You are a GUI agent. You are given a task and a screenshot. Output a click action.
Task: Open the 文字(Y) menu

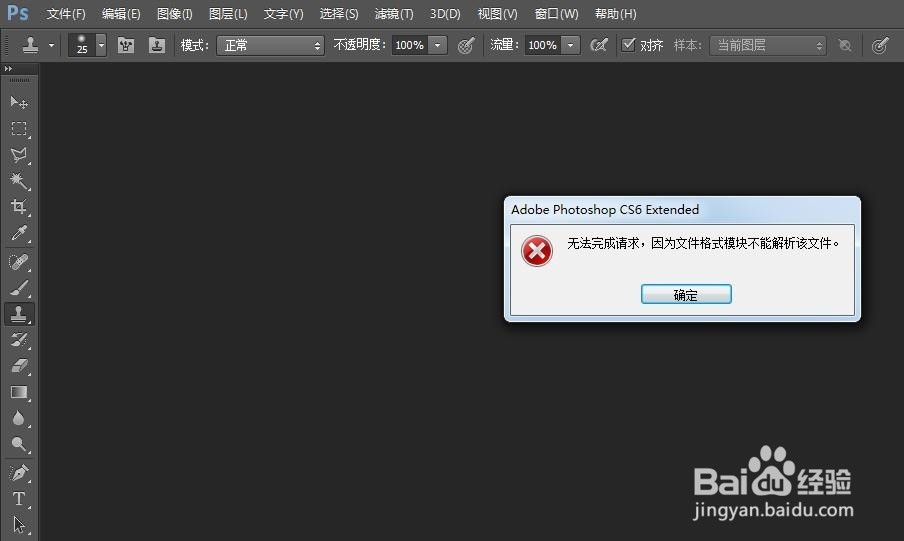(283, 14)
